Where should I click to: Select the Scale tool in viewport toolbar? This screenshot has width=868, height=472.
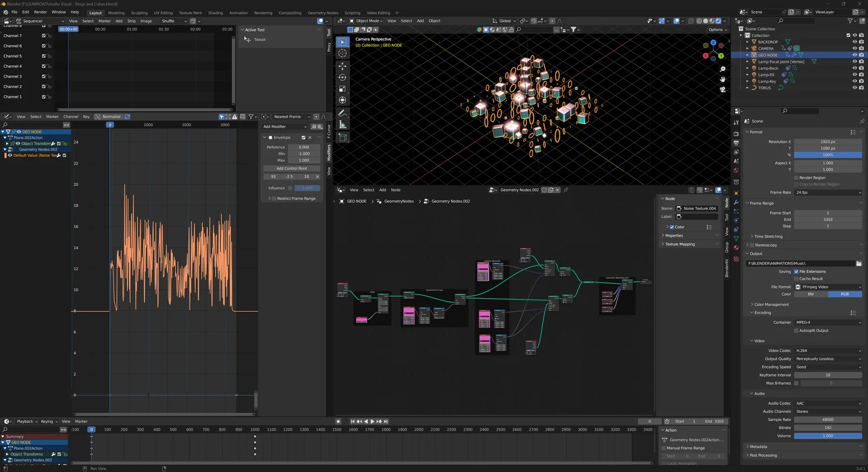click(342, 89)
